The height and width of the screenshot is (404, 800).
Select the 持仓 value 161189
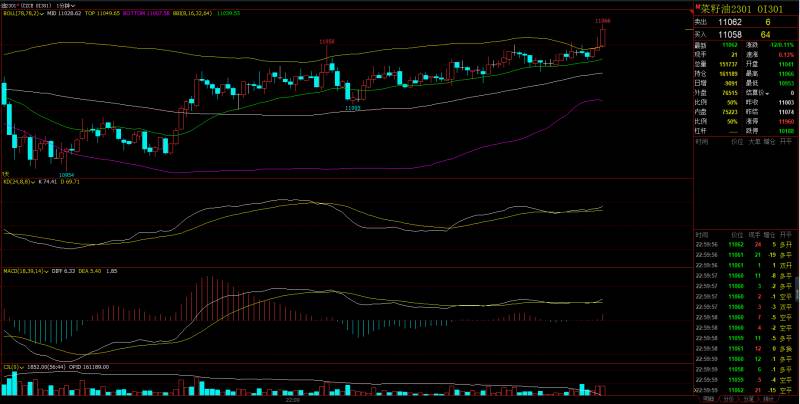click(728, 74)
